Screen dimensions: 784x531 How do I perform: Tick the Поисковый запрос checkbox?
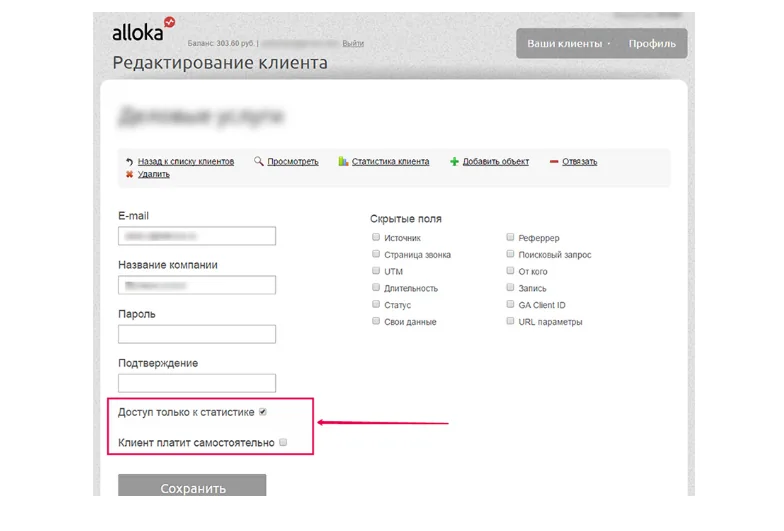tap(510, 254)
